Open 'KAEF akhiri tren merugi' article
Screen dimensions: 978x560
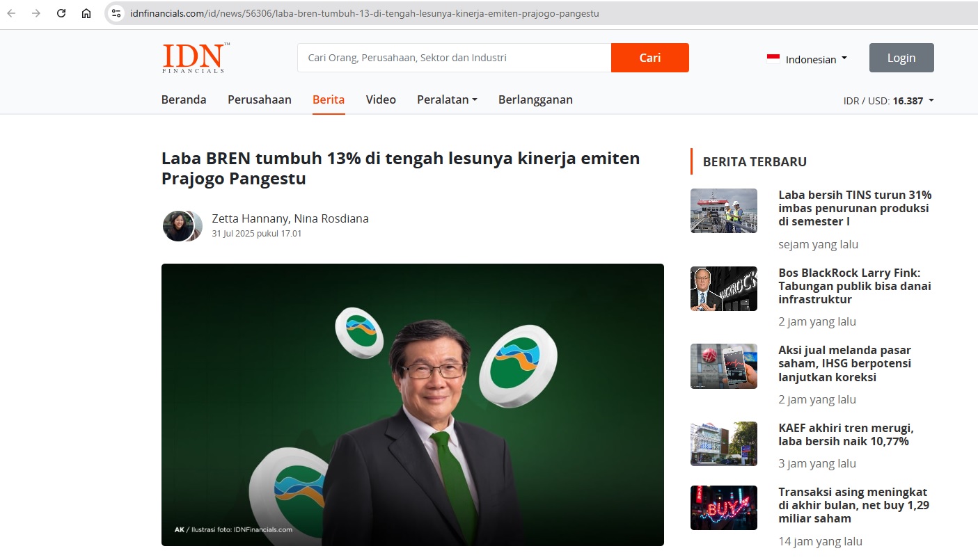coord(846,435)
